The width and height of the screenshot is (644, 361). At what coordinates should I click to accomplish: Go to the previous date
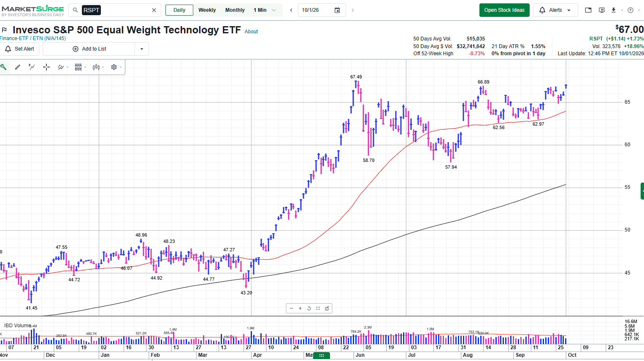click(291, 10)
